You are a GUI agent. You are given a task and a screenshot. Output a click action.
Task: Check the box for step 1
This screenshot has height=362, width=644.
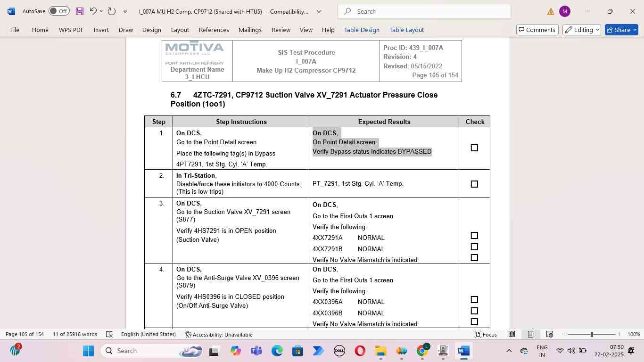click(x=474, y=148)
